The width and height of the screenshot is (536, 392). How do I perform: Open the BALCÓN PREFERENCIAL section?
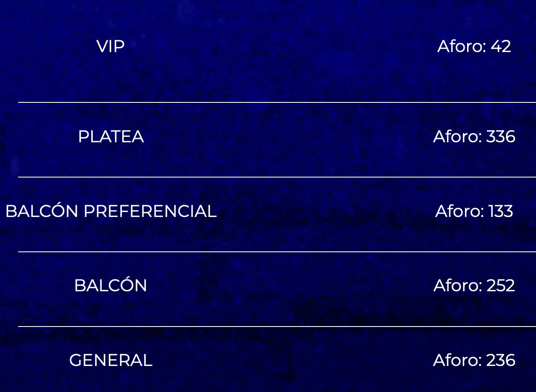111,211
